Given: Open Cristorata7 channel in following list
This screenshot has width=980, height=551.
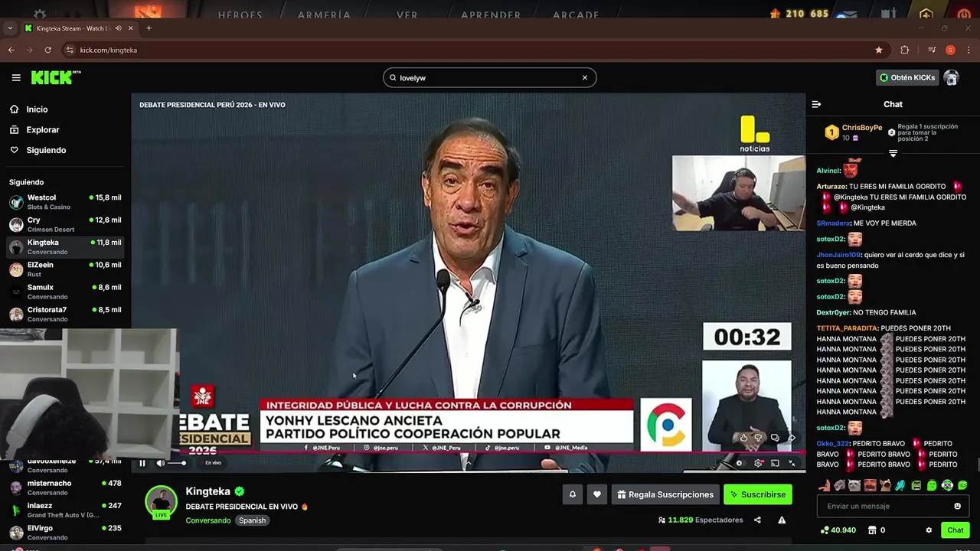Looking at the screenshot, I should (x=65, y=314).
